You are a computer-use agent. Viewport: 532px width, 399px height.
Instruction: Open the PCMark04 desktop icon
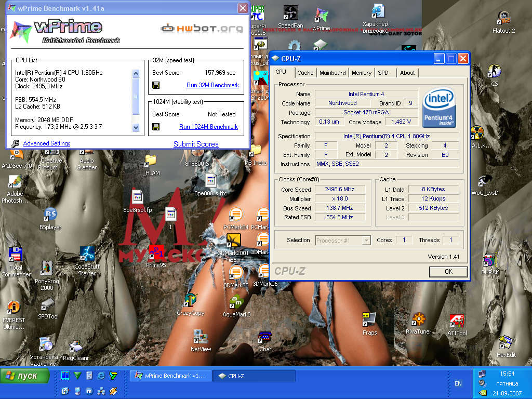point(236,219)
